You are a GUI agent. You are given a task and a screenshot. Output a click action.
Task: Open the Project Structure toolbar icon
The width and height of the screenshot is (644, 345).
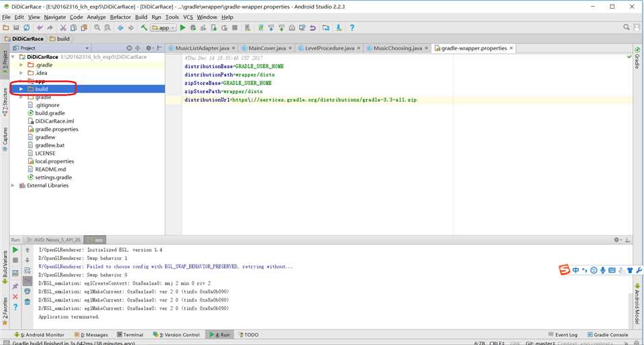[326, 28]
